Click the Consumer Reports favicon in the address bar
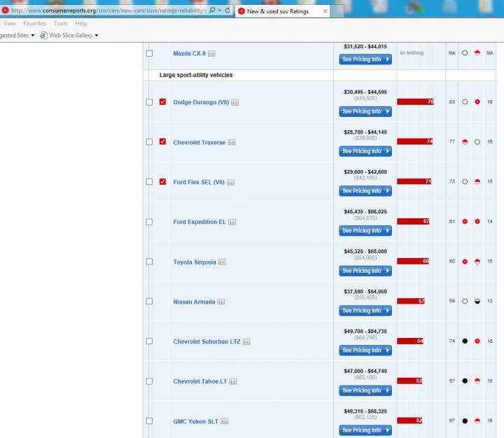The width and height of the screenshot is (504, 438). (x=5, y=10)
